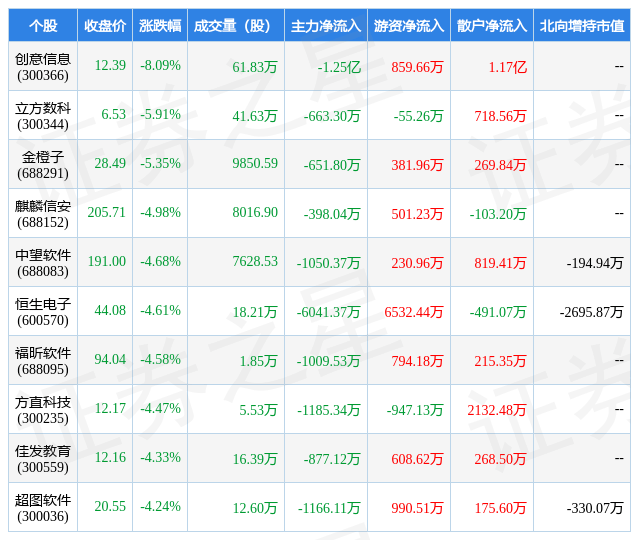The image size is (631, 540).
Task: Click closing price 44.08
Action: point(110,310)
